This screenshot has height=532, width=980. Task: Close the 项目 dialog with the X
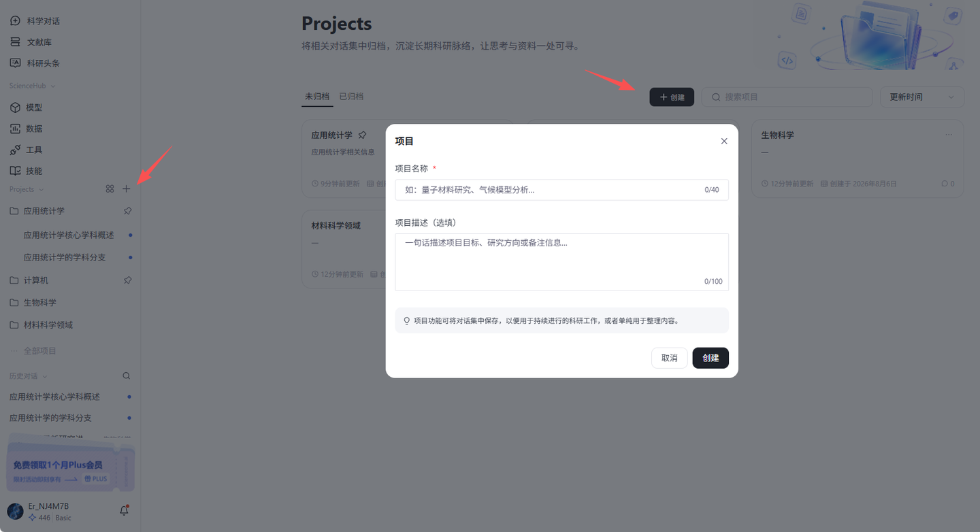(724, 142)
